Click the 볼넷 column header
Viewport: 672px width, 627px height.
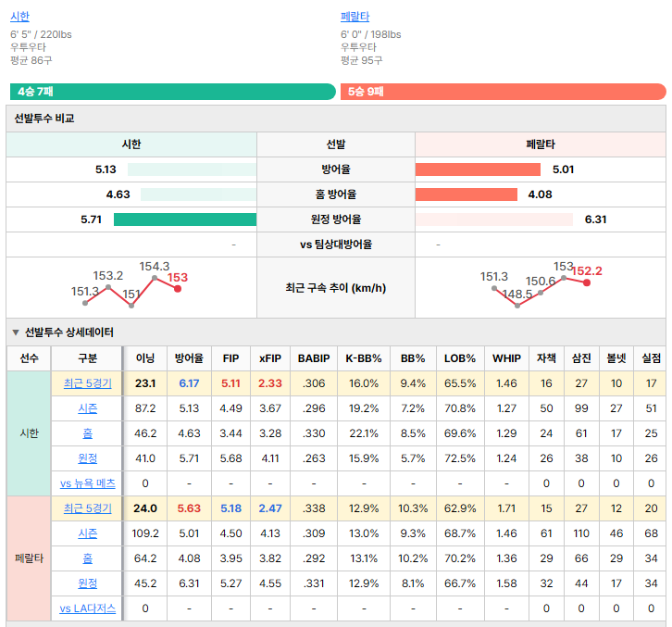[x=616, y=358]
